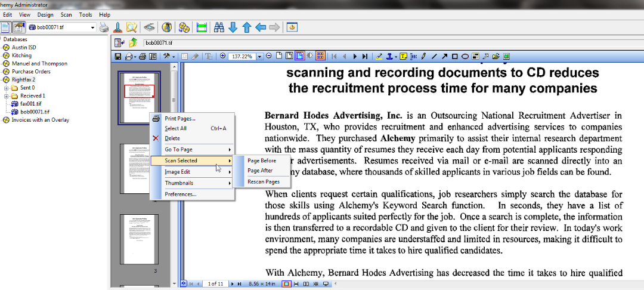Screen dimensions: 644x290
Task: Open the folder search magnifier icon
Action: click(x=131, y=27)
